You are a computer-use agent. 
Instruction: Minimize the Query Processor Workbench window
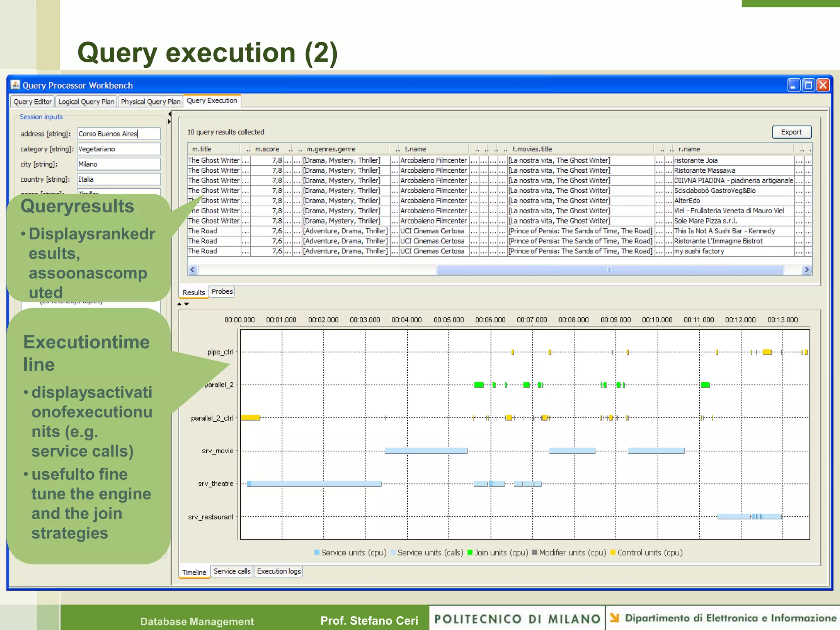[794, 85]
